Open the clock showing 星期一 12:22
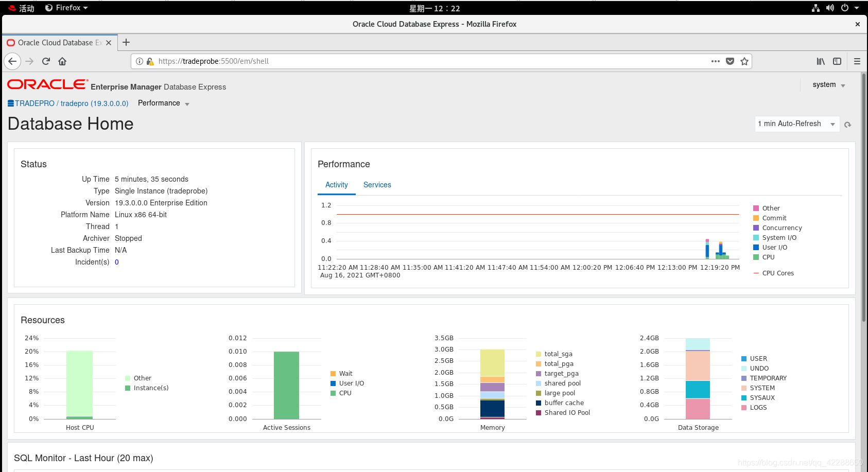 pos(435,8)
